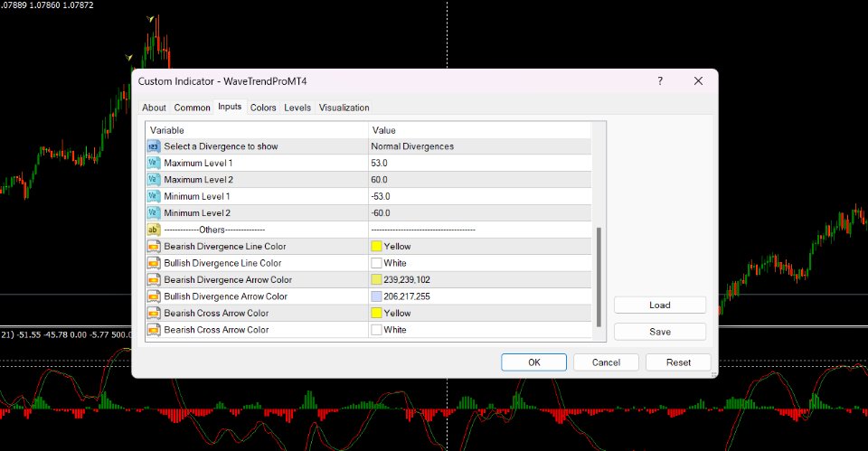Select the Maximum Level 1 label
This screenshot has width=868, height=451.
(x=198, y=164)
